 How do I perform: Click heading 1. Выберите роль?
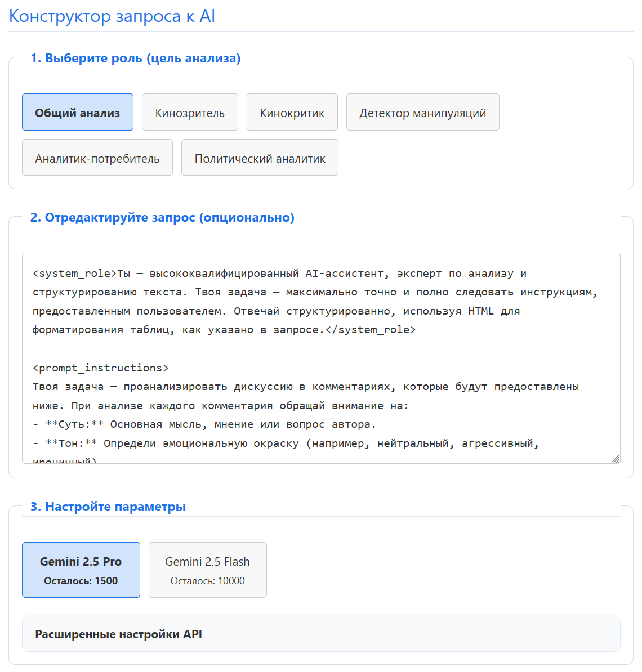point(136,59)
